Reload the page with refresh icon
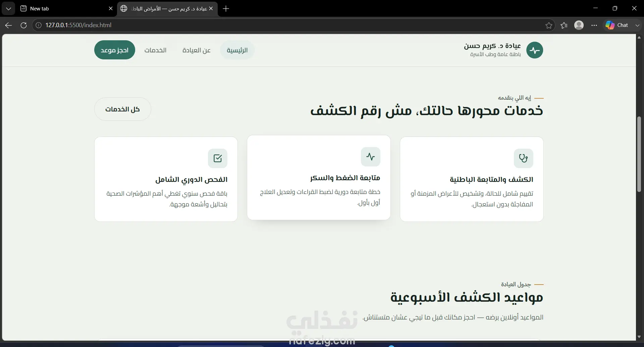The image size is (644, 347). tap(23, 25)
